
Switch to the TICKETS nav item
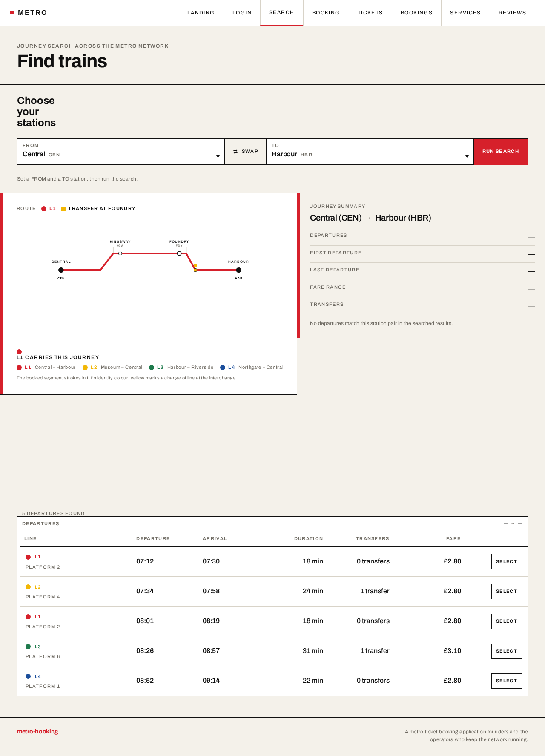pos(370,13)
